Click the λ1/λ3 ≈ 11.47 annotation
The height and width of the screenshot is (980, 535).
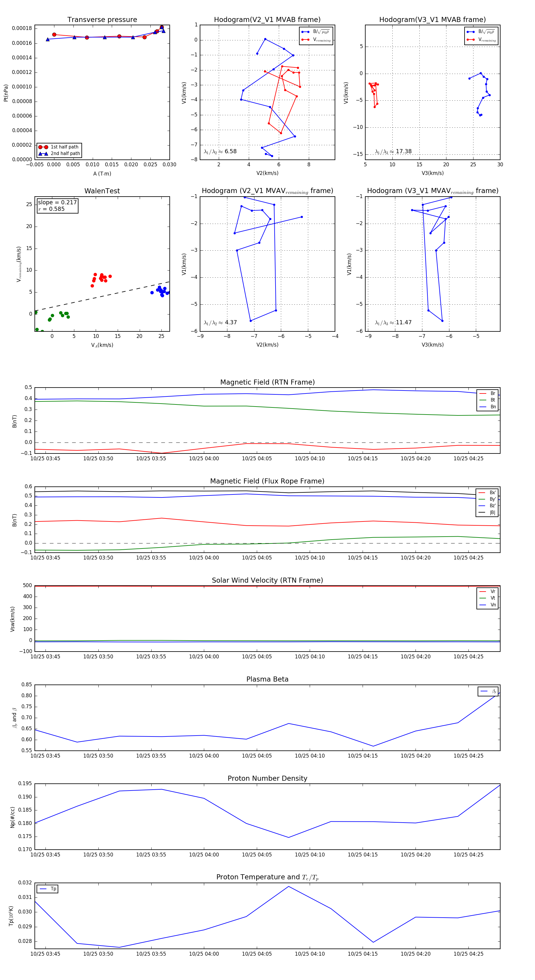pyautogui.click(x=393, y=323)
